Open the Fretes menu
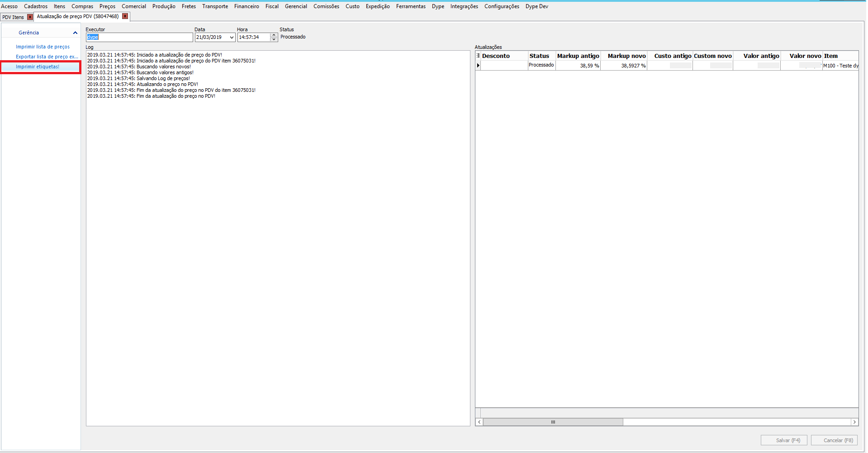 pos(189,6)
